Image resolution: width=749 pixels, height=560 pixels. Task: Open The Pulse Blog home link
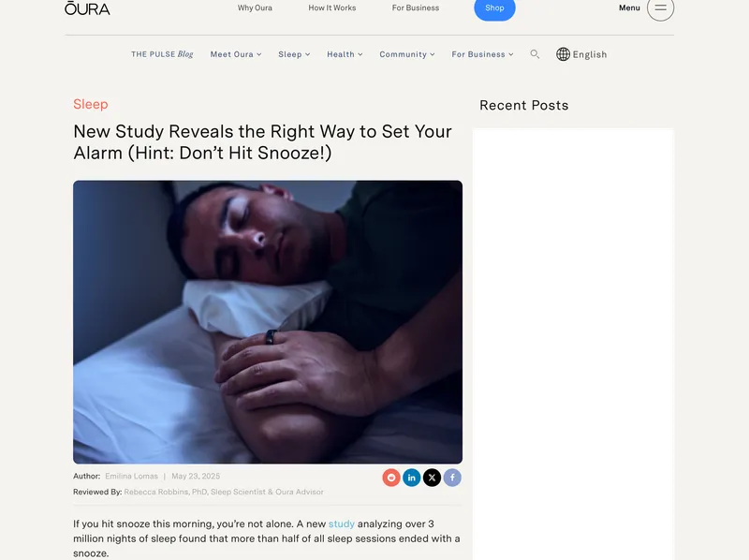click(x=162, y=54)
